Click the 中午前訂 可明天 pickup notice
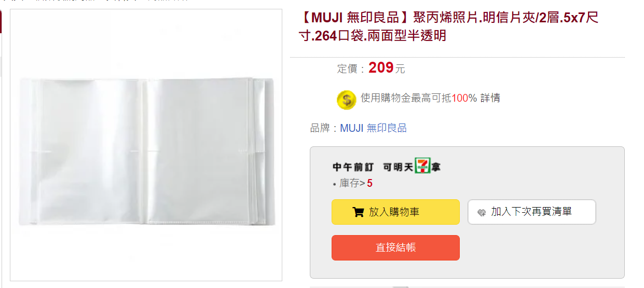644x288 pixels. pos(387,167)
